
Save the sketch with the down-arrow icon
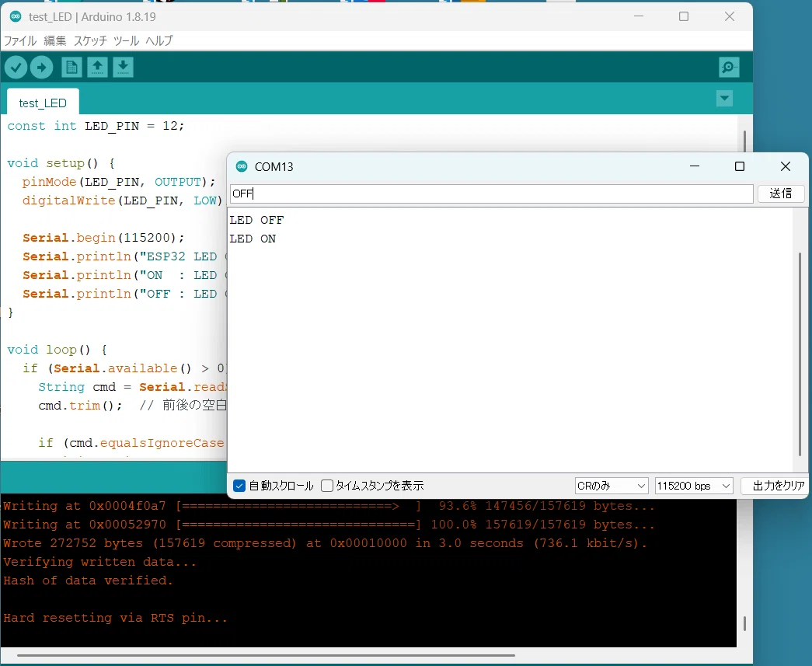click(x=123, y=68)
